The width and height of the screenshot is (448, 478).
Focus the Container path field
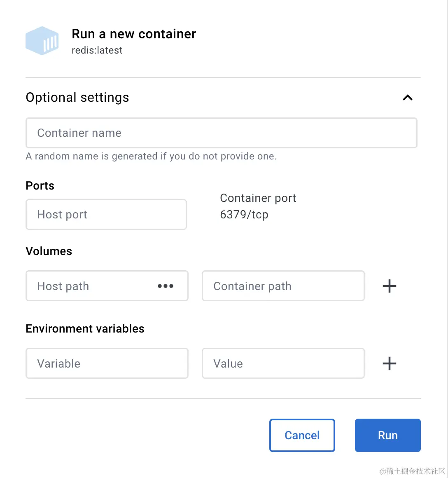[283, 286]
